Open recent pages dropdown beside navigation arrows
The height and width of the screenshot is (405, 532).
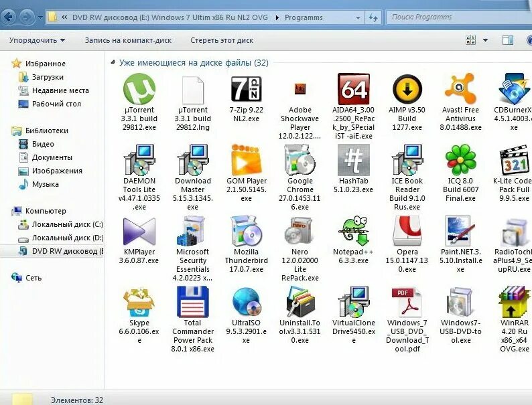[x=40, y=17]
